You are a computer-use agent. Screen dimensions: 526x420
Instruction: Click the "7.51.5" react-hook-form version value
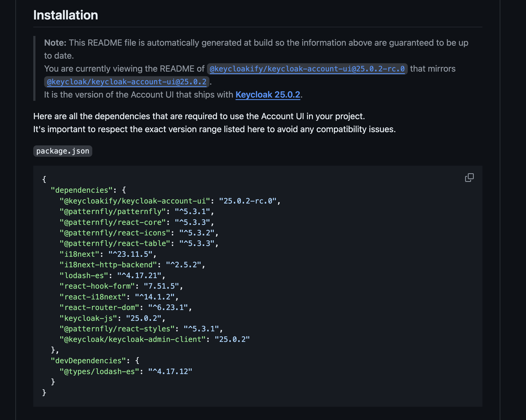tap(161, 286)
